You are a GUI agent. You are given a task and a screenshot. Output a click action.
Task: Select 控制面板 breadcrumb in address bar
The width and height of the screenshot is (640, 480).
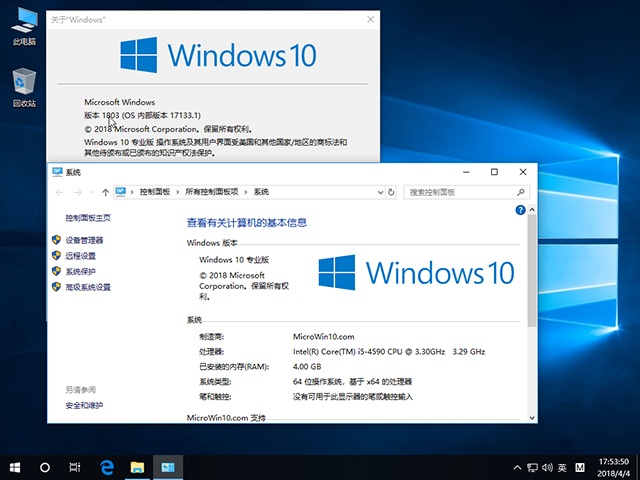155,192
